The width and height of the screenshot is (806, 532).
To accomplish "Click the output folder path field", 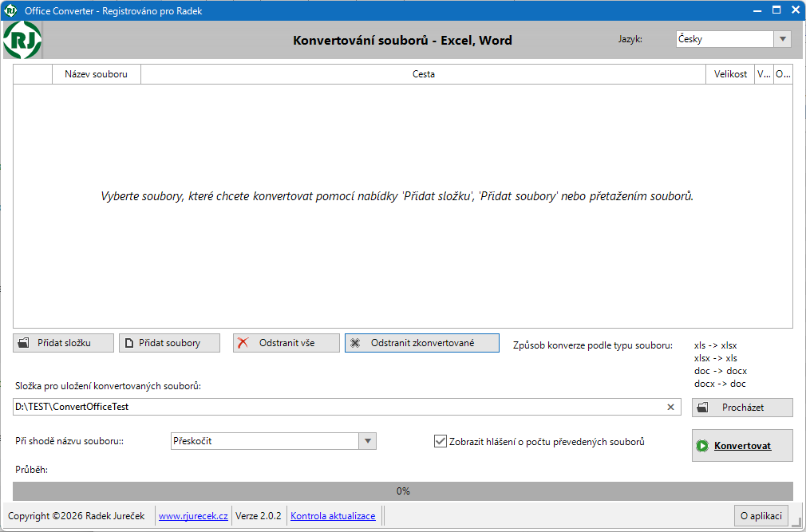I will (347, 407).
